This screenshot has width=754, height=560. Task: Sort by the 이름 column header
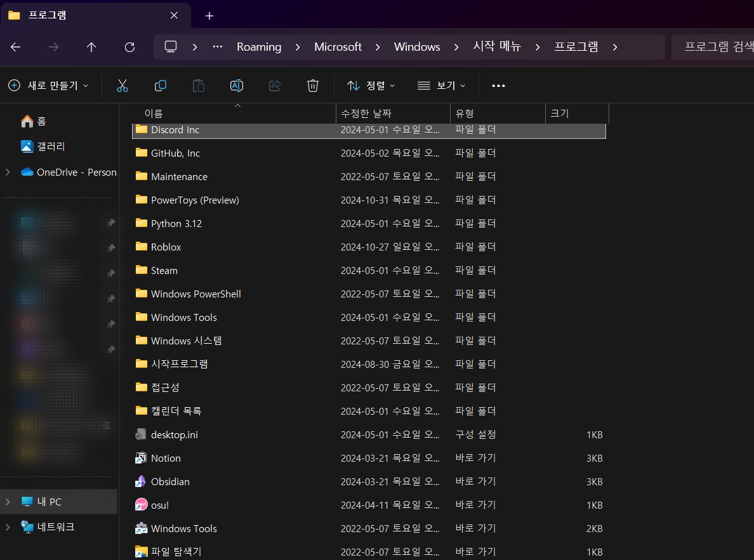click(x=234, y=114)
